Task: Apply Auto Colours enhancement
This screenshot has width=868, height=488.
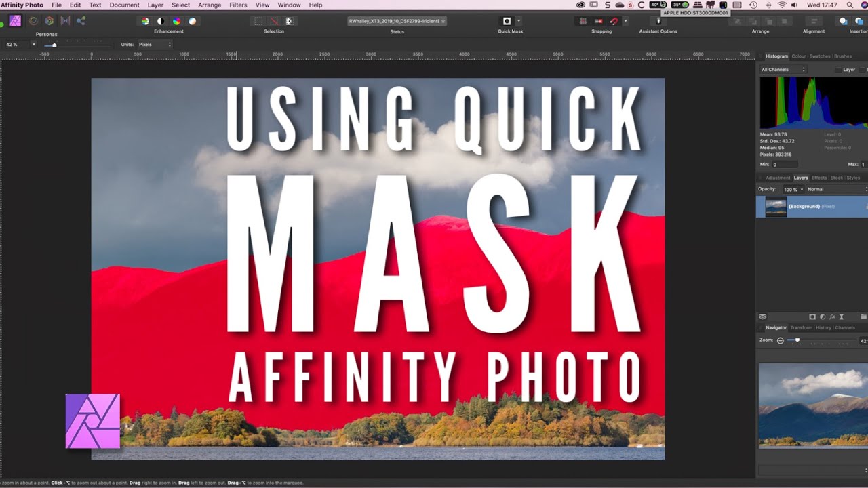Action: click(176, 21)
